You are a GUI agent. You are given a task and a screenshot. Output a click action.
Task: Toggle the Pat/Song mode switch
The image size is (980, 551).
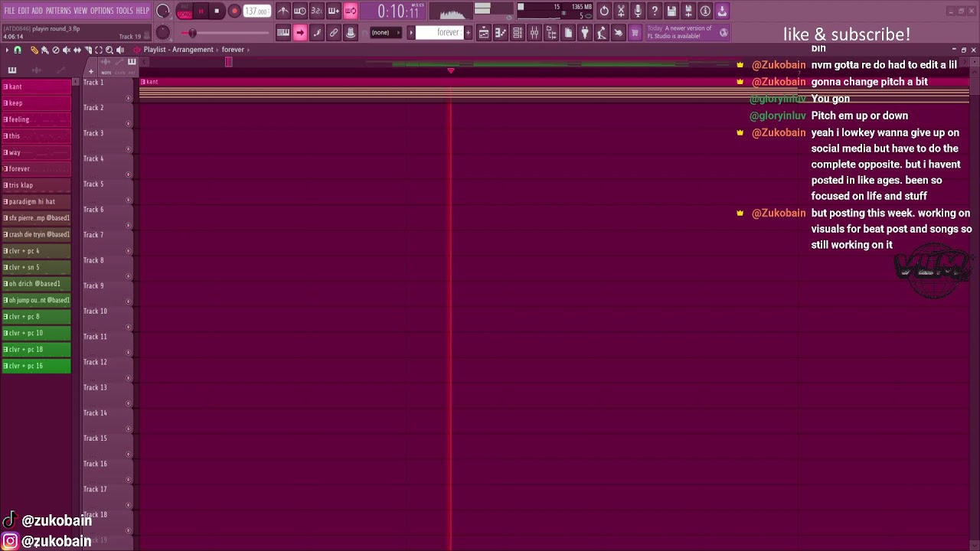185,11
